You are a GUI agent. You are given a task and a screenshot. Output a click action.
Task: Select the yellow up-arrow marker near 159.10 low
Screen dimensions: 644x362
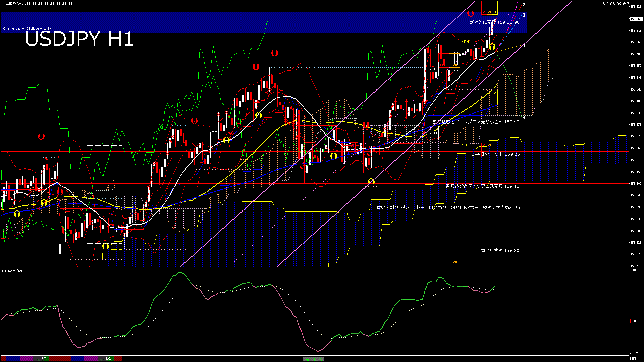click(x=371, y=181)
